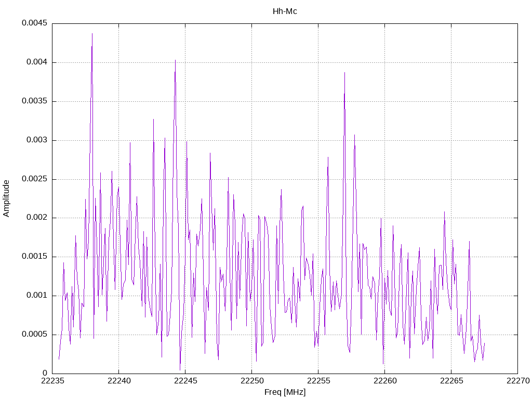The height and width of the screenshot is (399, 532).
Task: Select the 0.004 y-axis tick label
Action: coord(36,62)
